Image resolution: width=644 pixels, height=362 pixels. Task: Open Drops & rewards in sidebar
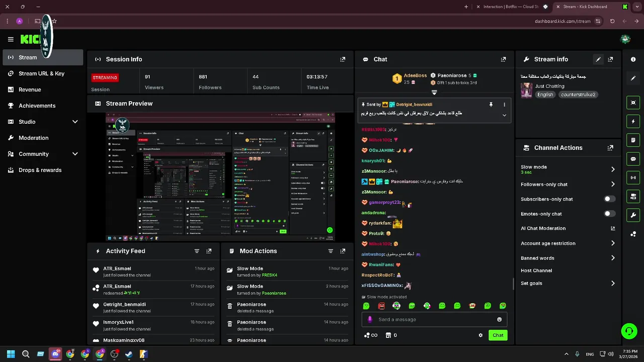coord(43,170)
